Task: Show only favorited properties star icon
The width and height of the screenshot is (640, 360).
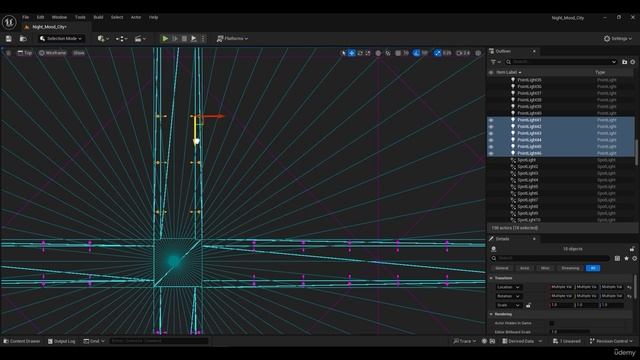Action: click(x=626, y=258)
